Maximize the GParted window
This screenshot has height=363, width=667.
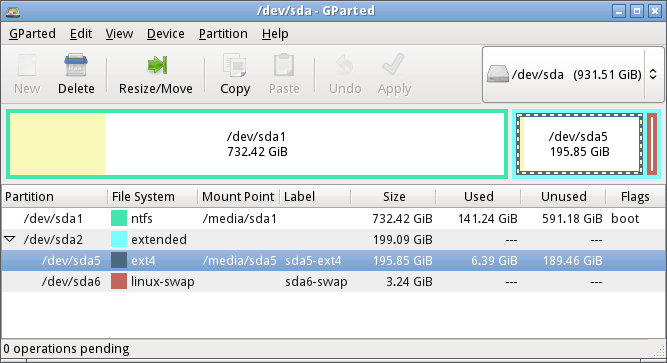(x=637, y=11)
